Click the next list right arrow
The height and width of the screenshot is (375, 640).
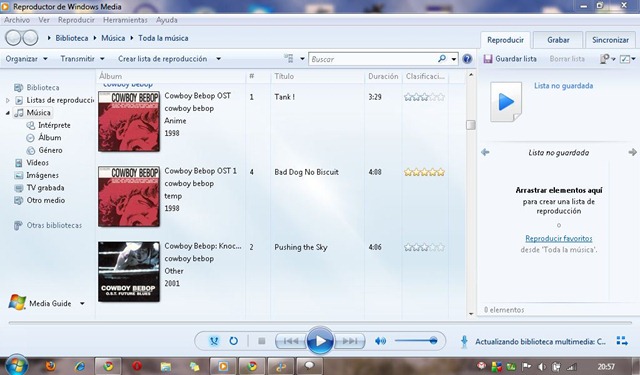tap(632, 152)
